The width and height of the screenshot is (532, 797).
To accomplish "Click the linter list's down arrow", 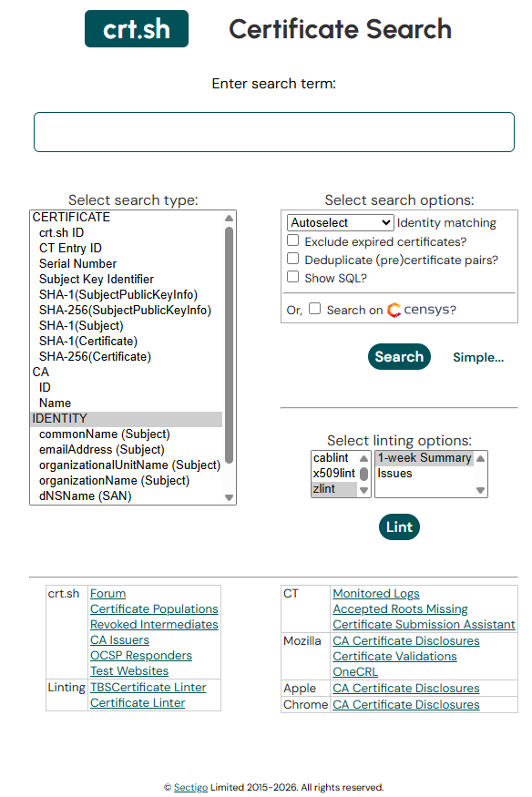I will pyautogui.click(x=363, y=490).
